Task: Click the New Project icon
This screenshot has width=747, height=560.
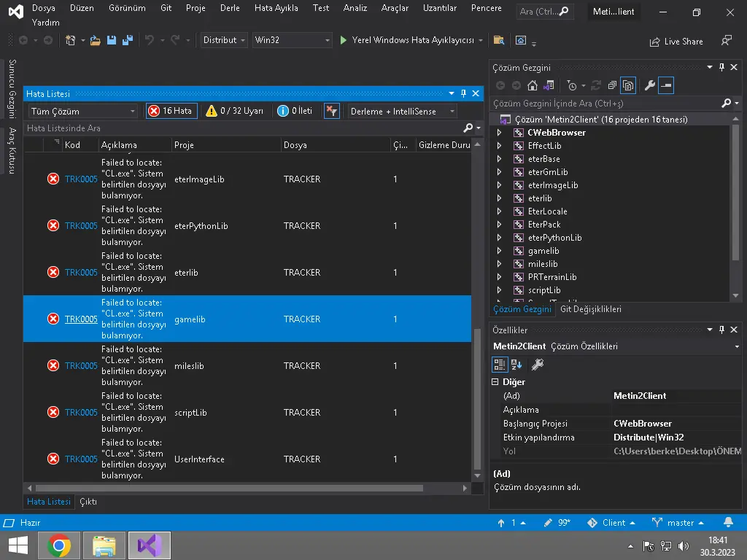Action: pyautogui.click(x=71, y=41)
